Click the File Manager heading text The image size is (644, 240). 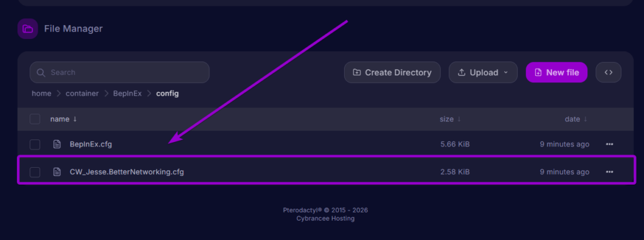[74, 29]
